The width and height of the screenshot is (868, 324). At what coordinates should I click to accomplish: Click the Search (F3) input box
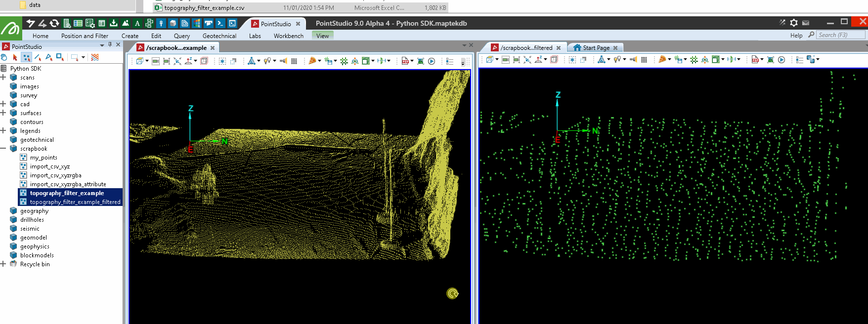[840, 35]
